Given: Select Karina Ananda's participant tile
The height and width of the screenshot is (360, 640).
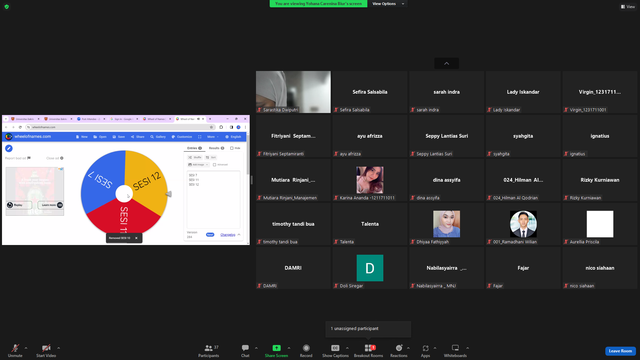Looking at the screenshot, I should [370, 180].
